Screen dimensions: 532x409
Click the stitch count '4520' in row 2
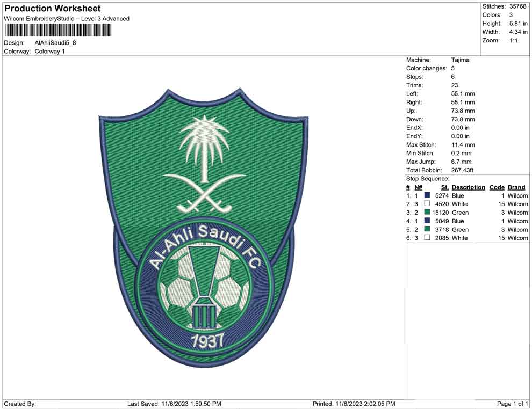[x=442, y=204]
